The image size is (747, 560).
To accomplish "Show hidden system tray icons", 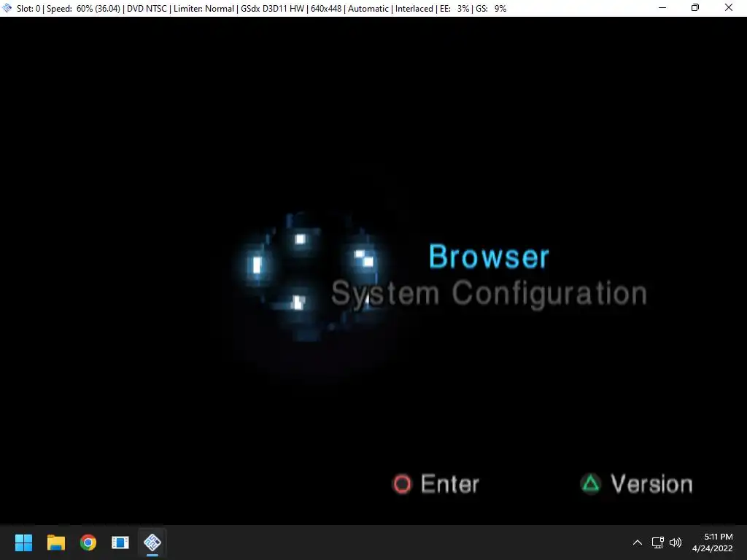I will 637,542.
